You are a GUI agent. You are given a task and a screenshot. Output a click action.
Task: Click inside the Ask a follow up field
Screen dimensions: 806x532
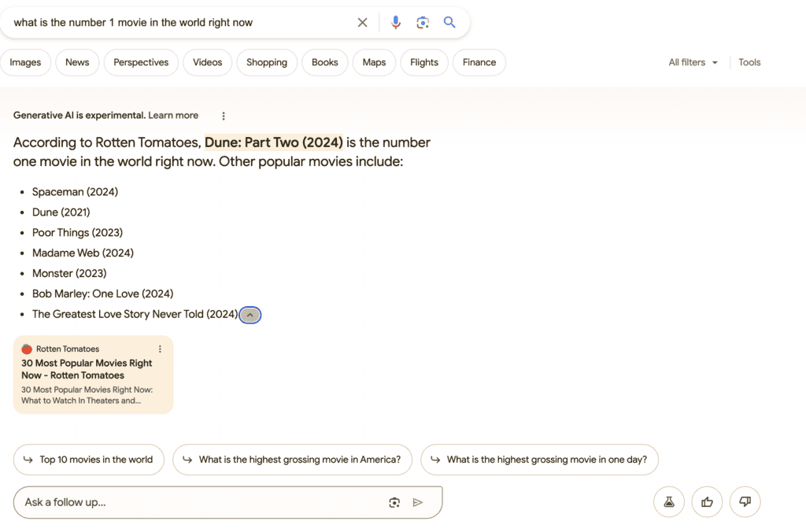(157, 502)
